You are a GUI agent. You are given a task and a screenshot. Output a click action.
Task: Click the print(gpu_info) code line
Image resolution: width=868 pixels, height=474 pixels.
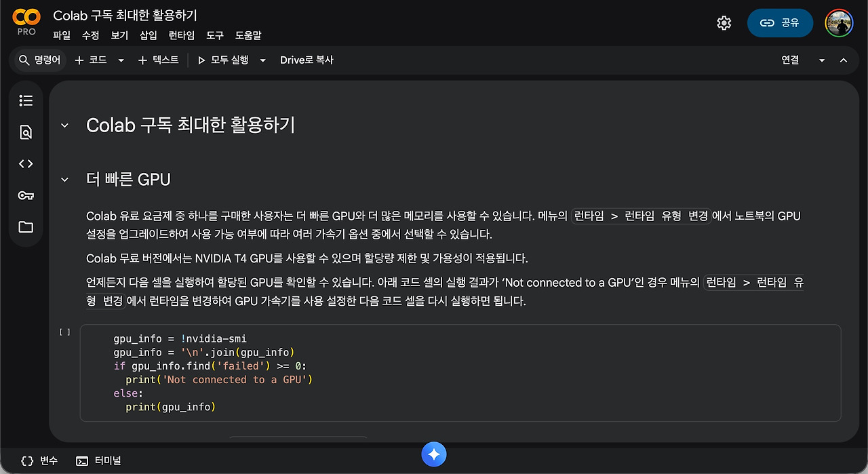pyautogui.click(x=170, y=407)
